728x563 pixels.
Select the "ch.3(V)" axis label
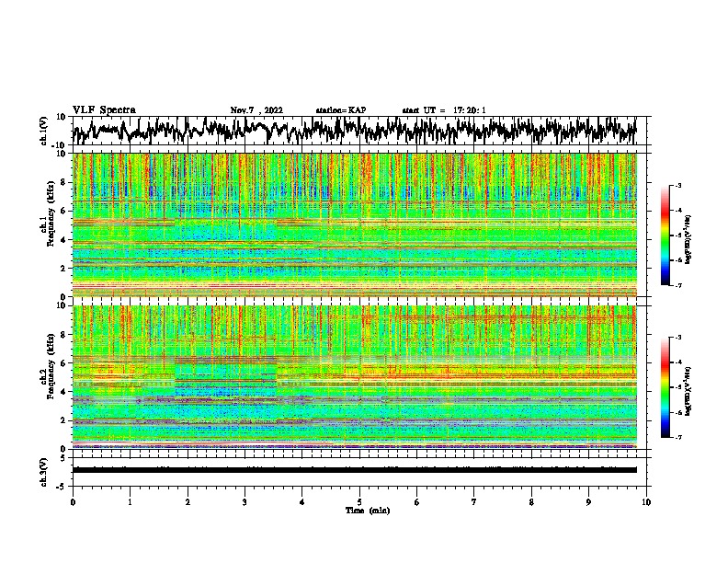[44, 472]
